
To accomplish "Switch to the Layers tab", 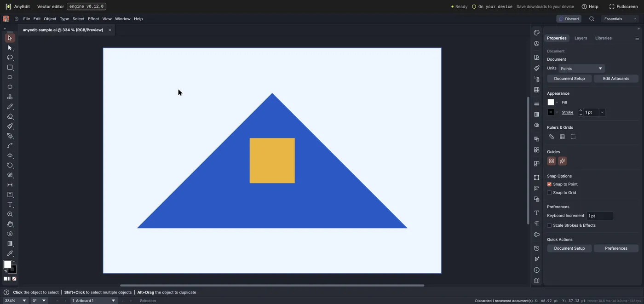I will [581, 38].
